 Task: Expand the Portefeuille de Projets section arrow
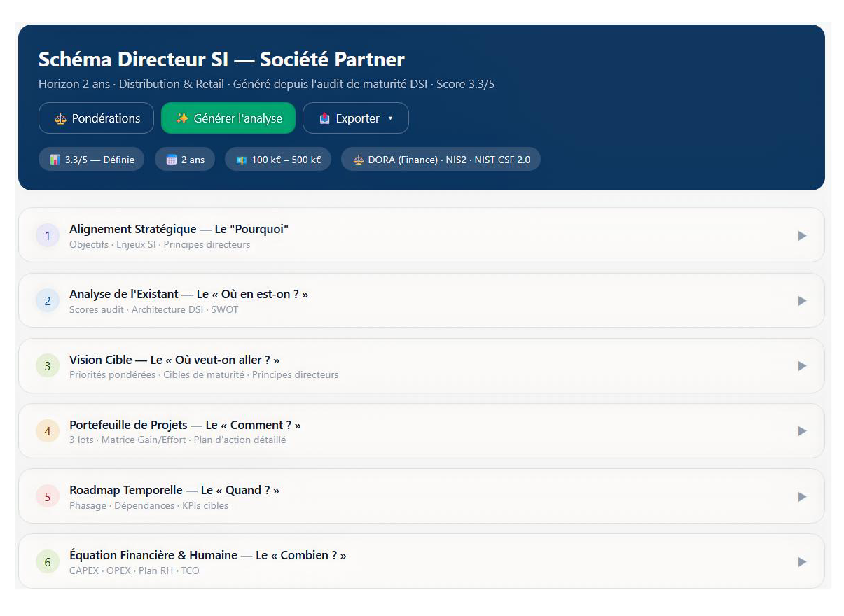[x=802, y=431]
